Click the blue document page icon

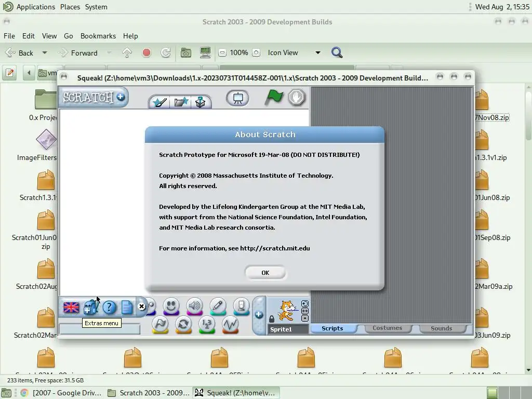tap(127, 308)
